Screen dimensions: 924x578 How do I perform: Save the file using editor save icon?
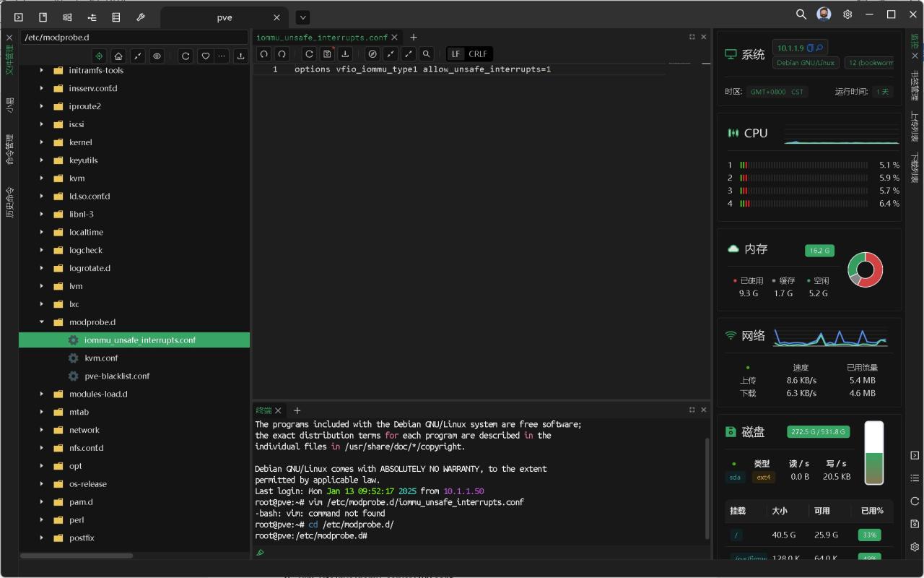click(327, 54)
